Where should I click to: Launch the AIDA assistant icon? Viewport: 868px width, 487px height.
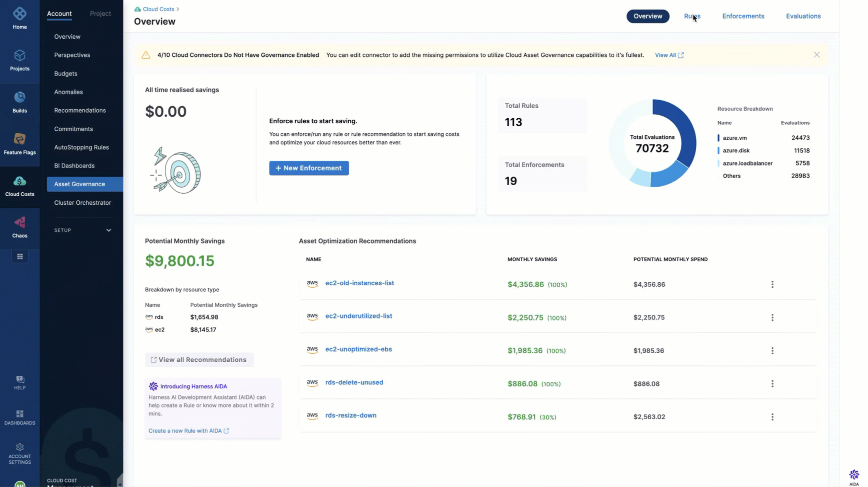854,475
